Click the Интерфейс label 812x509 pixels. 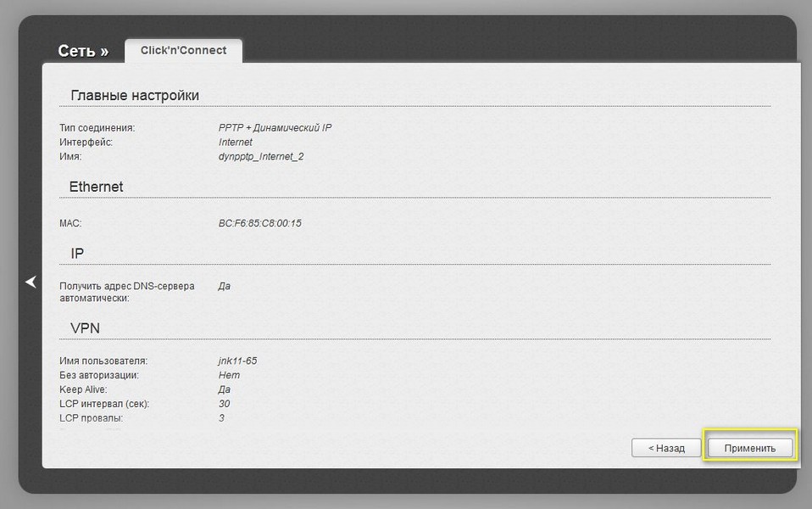point(86,142)
